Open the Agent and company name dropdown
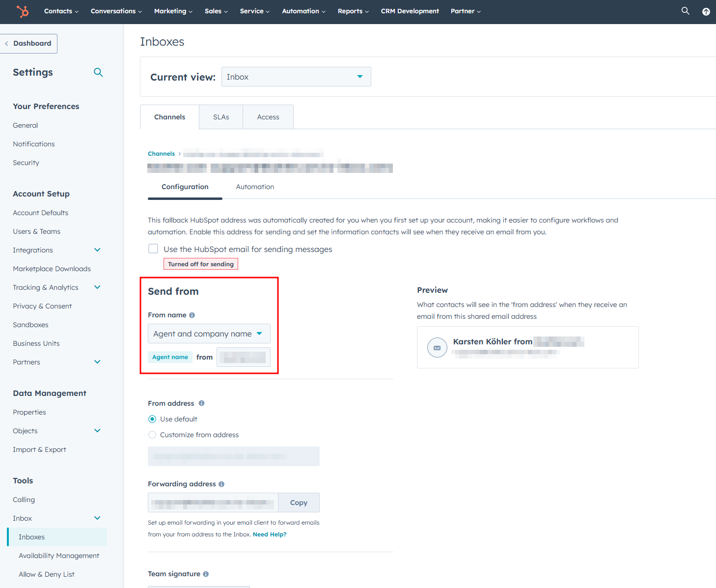This screenshot has width=716, height=588. 209,334
